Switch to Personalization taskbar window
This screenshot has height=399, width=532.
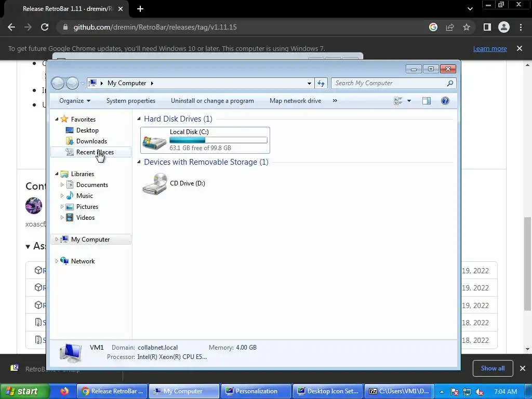coord(256,391)
